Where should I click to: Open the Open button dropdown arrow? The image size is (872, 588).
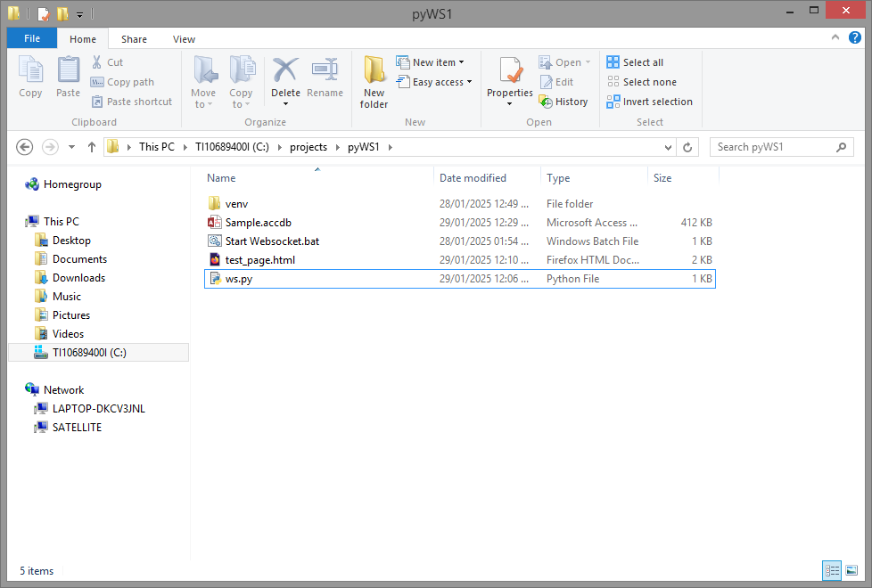588,62
